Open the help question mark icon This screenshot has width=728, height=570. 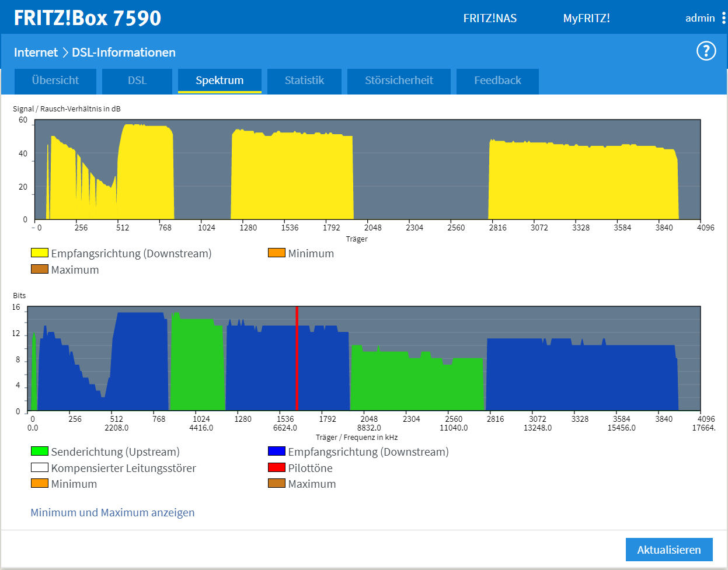[706, 51]
